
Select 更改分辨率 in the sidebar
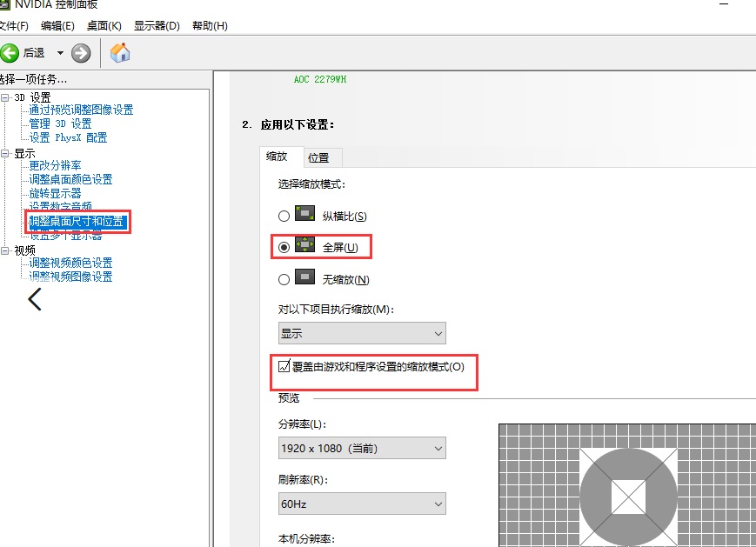(x=53, y=166)
